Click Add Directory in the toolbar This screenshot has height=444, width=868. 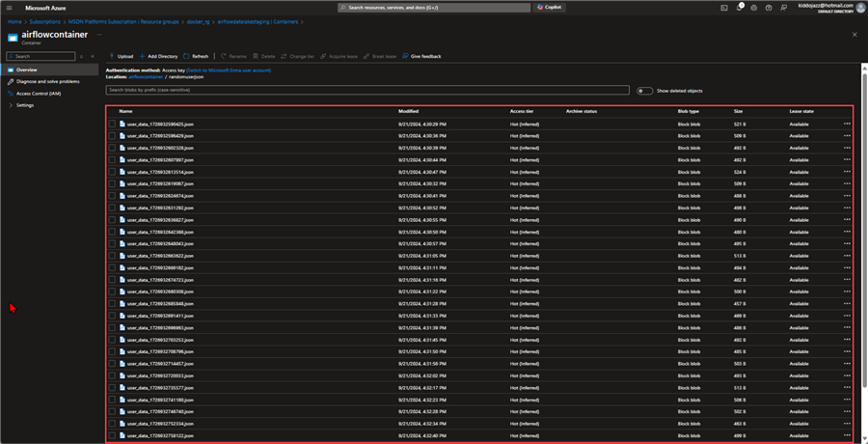(x=158, y=56)
